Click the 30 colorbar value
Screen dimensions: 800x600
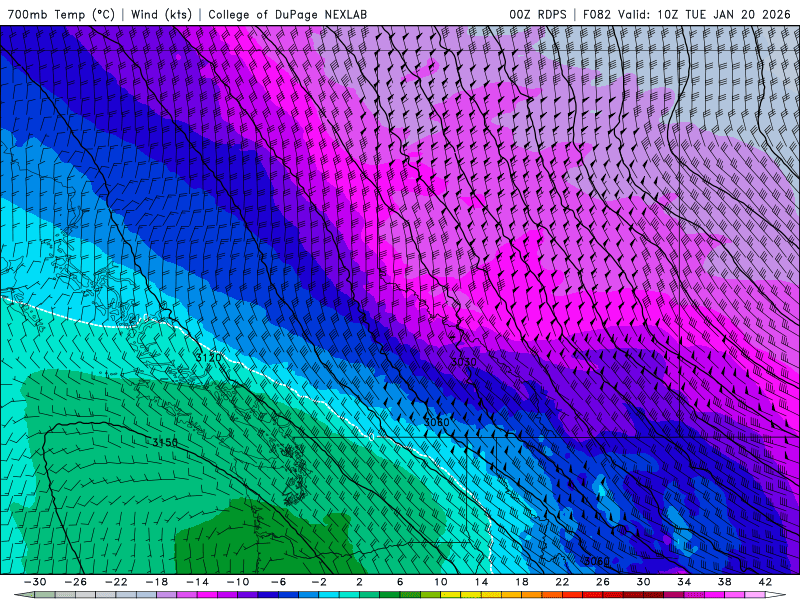tap(643, 582)
